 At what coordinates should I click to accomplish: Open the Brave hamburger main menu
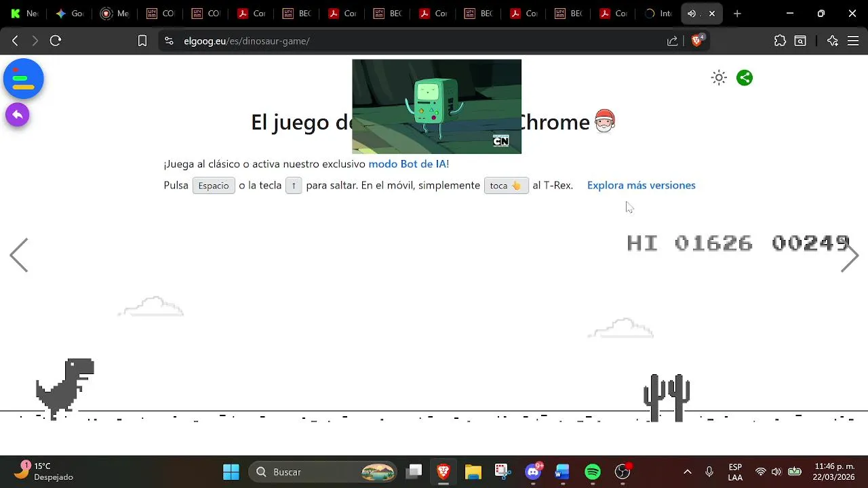coord(853,41)
